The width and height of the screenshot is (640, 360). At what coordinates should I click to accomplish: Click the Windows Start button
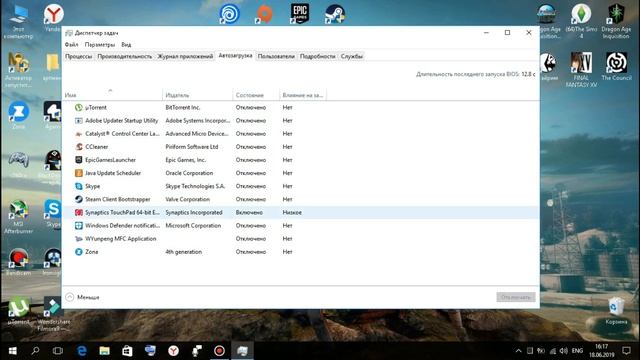tap(12, 351)
